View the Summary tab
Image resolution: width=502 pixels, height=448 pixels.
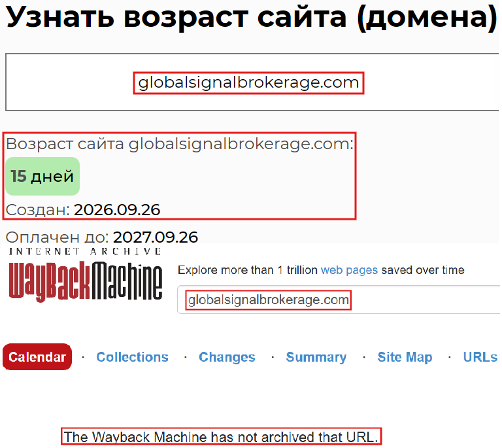[x=316, y=356]
